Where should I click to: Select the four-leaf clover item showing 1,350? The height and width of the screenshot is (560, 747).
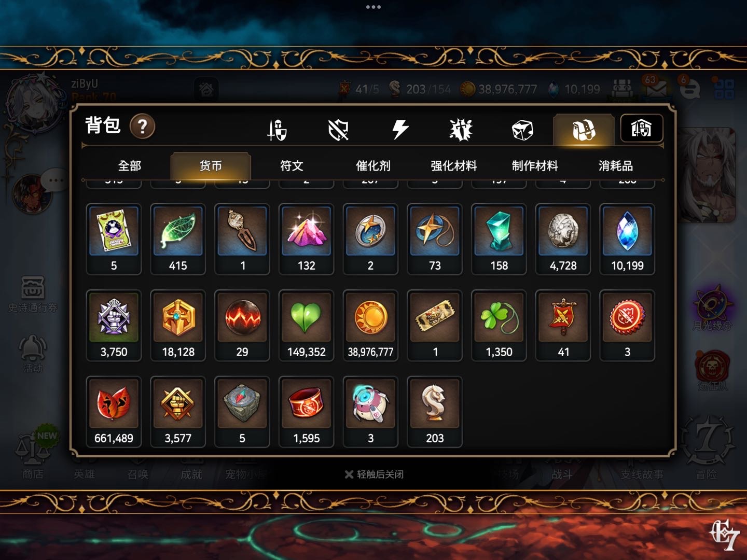(x=499, y=326)
